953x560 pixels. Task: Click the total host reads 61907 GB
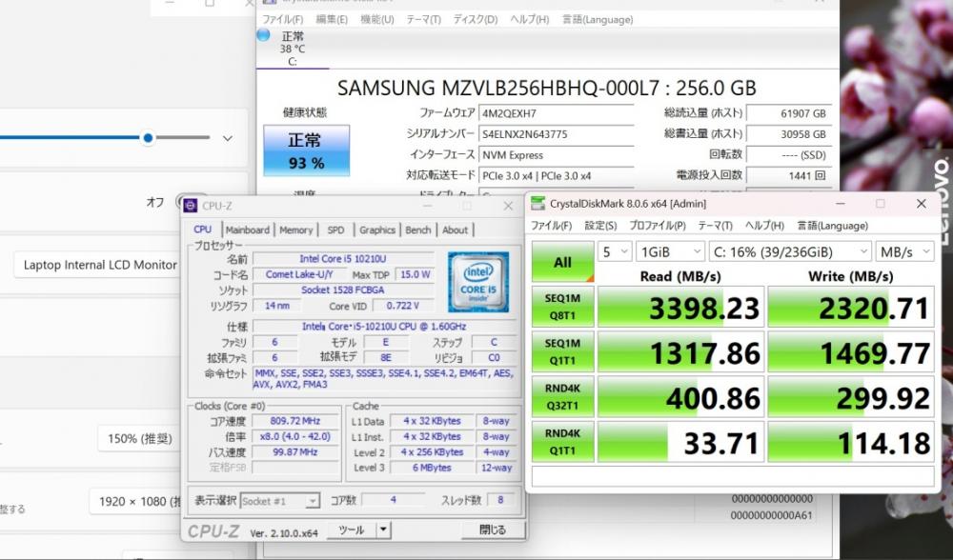pyautogui.click(x=789, y=113)
